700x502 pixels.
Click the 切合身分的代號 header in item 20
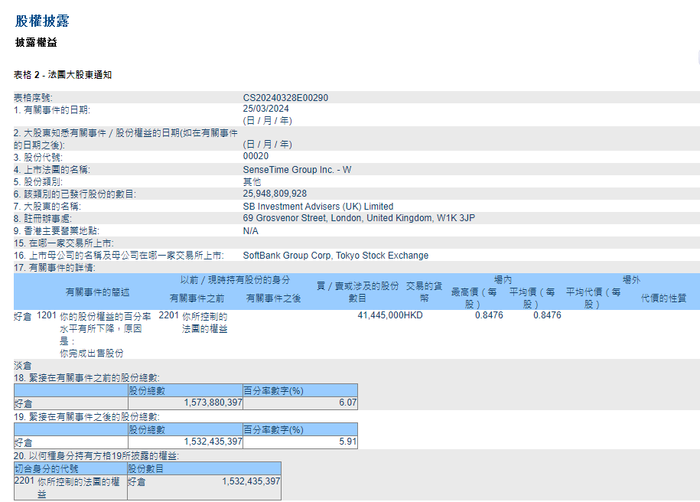[43, 467]
